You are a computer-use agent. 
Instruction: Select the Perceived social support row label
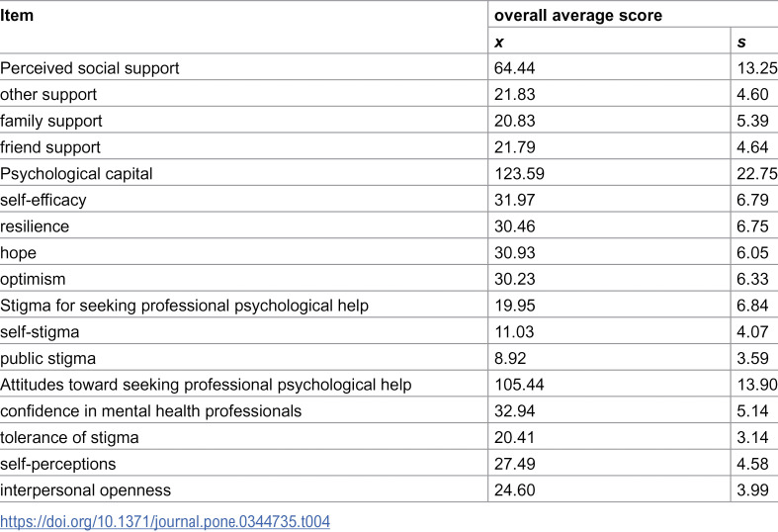[x=90, y=68]
